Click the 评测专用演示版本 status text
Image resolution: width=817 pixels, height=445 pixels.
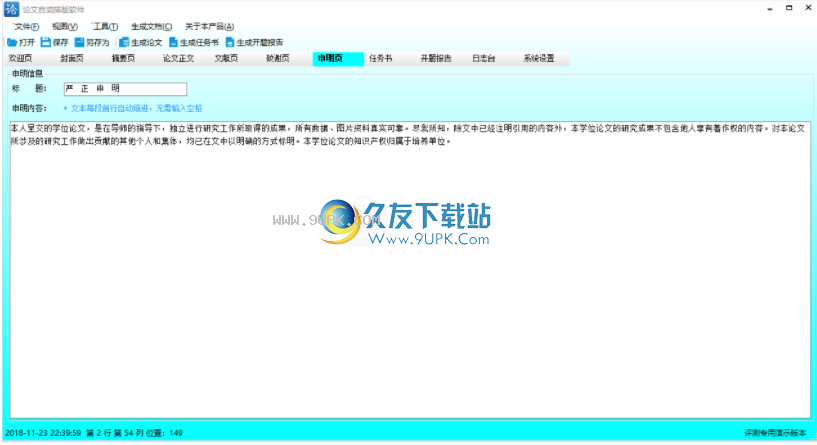775,433
